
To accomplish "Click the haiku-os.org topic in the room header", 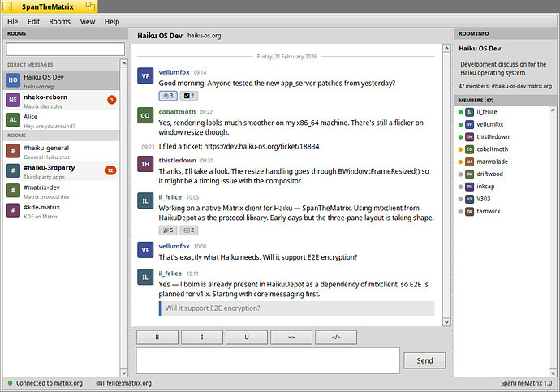I will pyautogui.click(x=205, y=36).
